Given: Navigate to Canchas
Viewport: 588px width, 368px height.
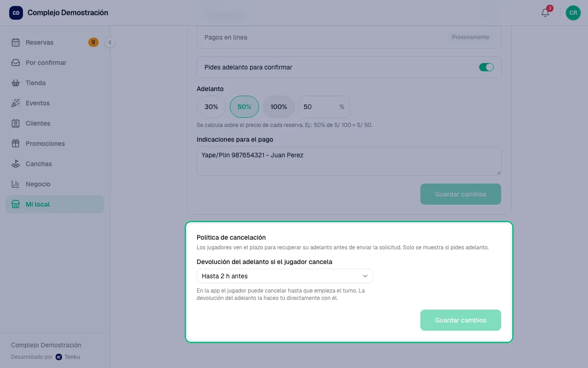Looking at the screenshot, I should click(x=55, y=164).
